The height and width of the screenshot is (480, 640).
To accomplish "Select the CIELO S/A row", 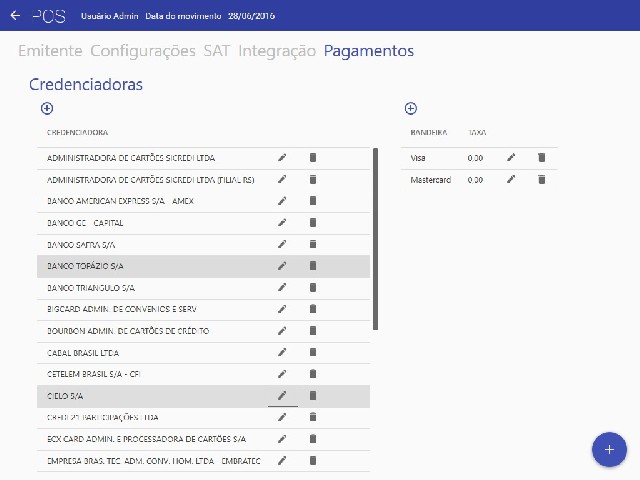I will [203, 396].
